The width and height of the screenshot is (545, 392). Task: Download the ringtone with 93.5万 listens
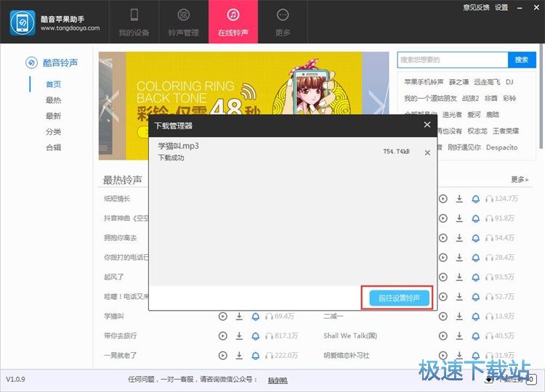459,277
